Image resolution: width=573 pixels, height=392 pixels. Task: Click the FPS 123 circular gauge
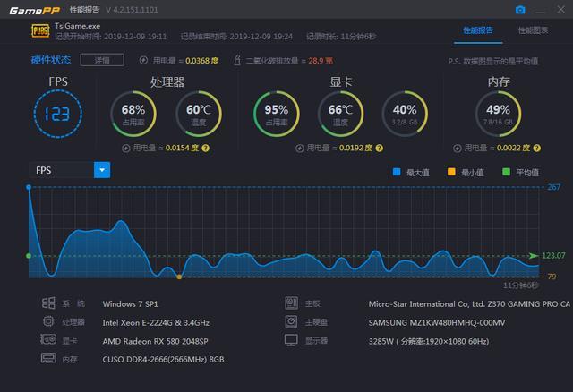[57, 114]
